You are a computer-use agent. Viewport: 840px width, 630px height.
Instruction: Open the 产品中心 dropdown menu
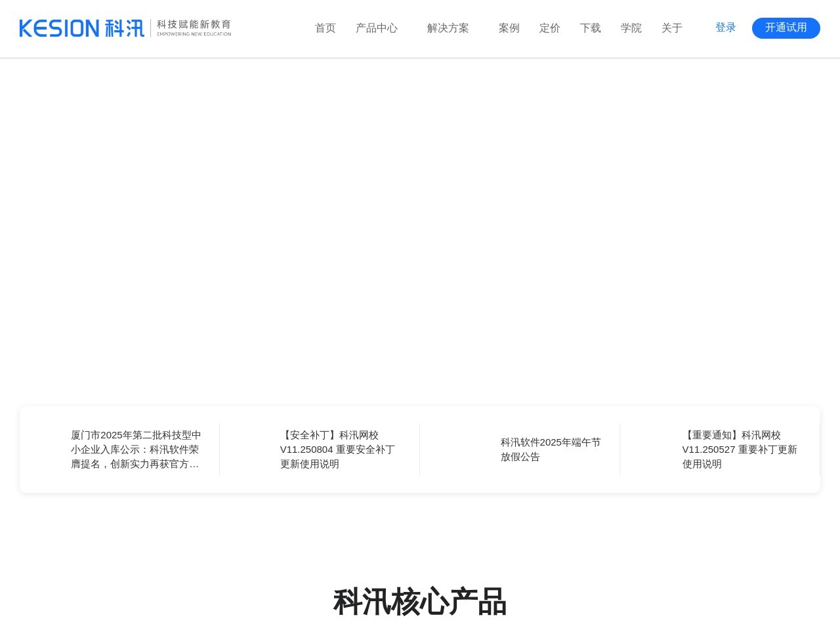coord(377,28)
